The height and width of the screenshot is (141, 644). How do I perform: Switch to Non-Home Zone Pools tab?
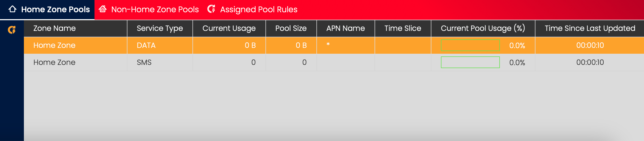coord(155,10)
